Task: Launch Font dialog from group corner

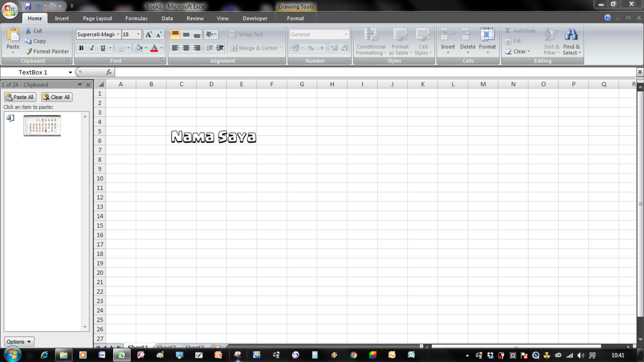Action: pyautogui.click(x=162, y=61)
